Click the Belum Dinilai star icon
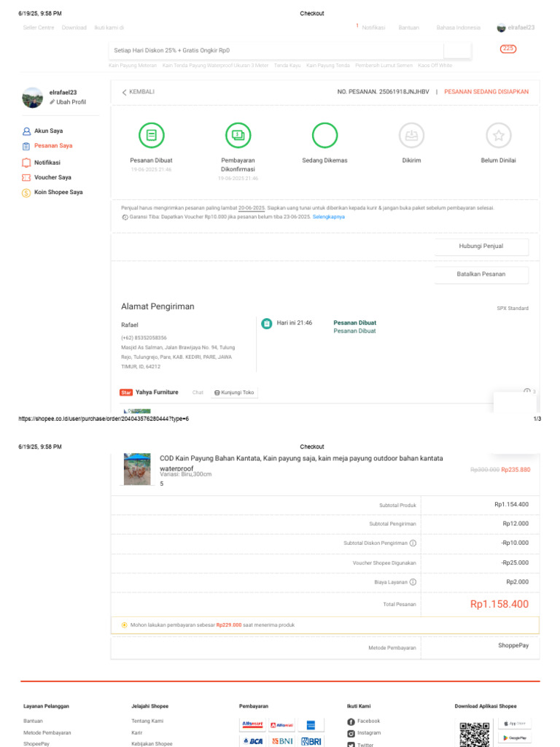 pyautogui.click(x=499, y=135)
